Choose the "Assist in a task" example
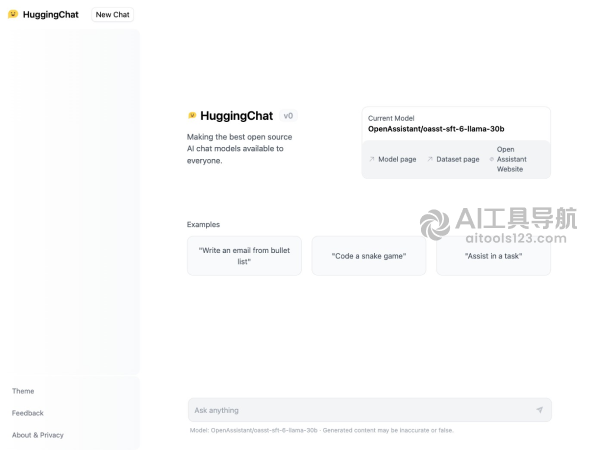600x450 pixels. pyautogui.click(x=493, y=256)
